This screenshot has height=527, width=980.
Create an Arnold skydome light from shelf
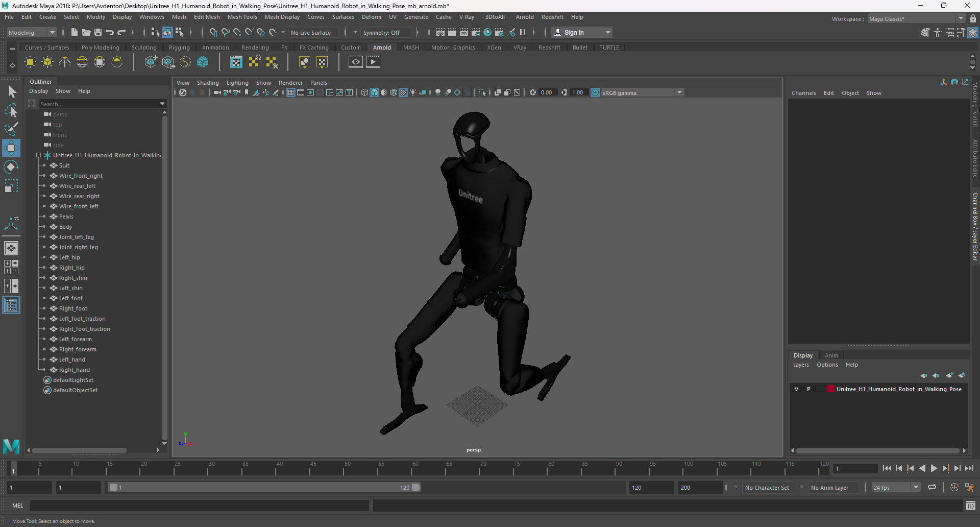[x=82, y=62]
